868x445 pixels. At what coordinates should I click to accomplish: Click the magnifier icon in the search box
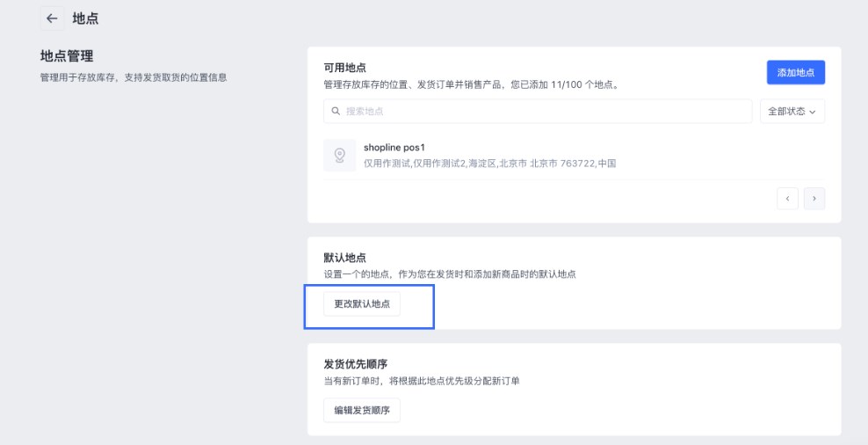[x=335, y=112]
